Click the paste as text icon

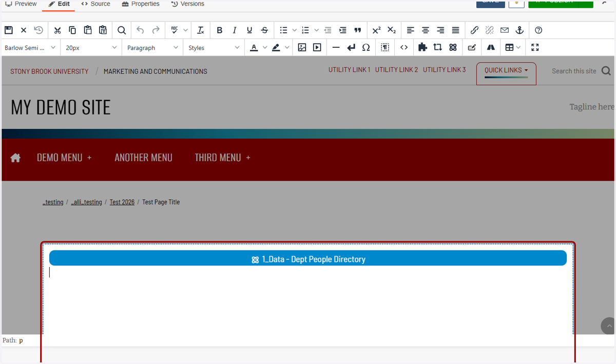click(103, 30)
